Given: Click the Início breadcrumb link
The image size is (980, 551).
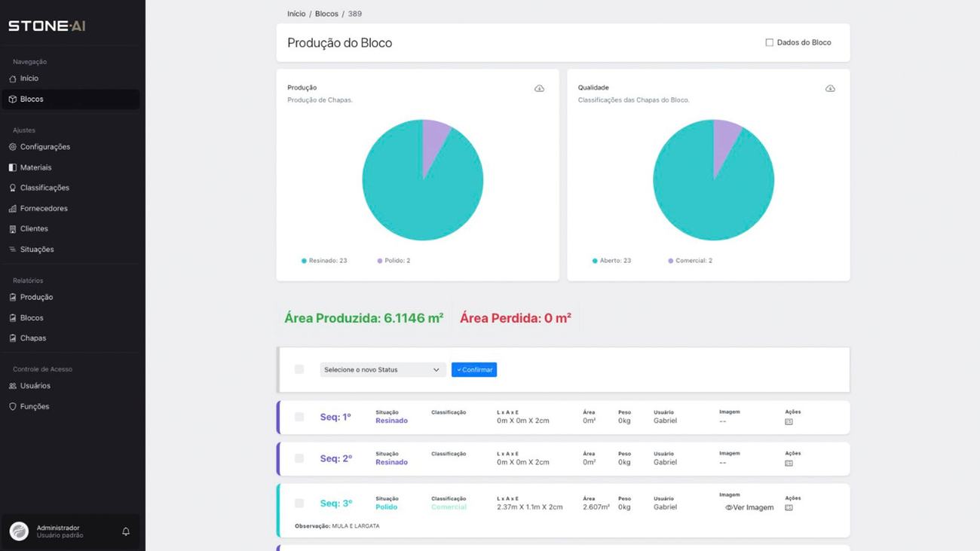Looking at the screenshot, I should tap(296, 14).
